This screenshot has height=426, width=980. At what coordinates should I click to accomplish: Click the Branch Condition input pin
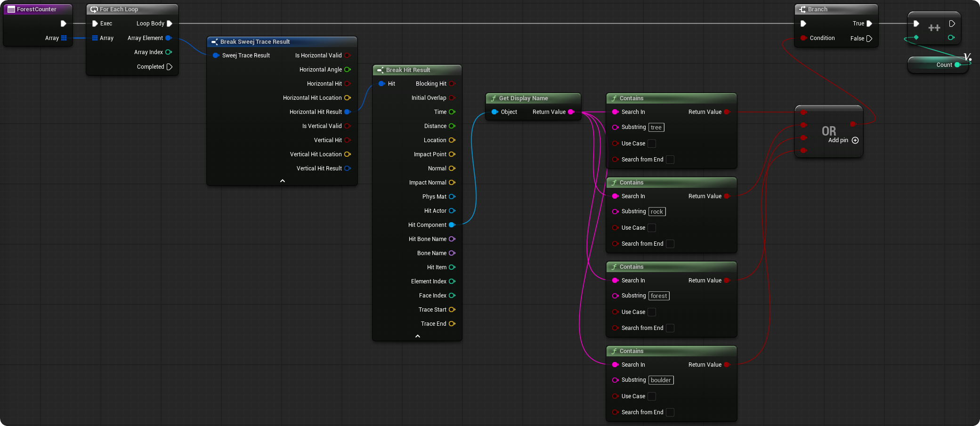pos(803,38)
